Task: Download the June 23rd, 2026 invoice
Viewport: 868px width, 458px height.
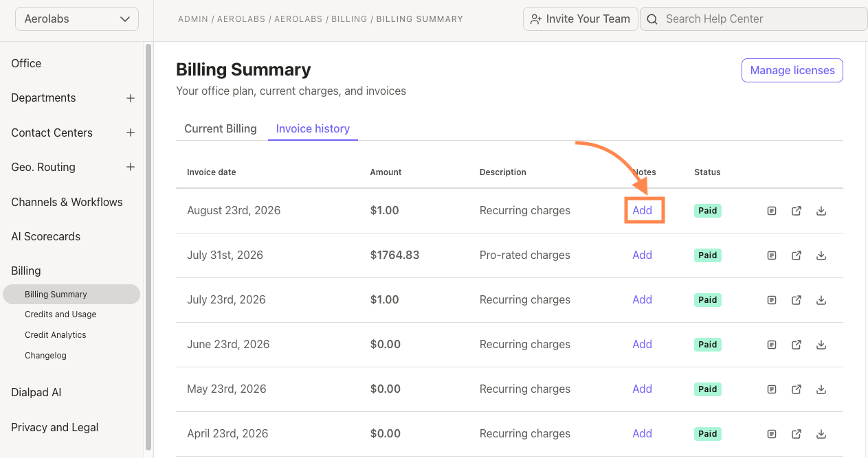Action: point(821,345)
